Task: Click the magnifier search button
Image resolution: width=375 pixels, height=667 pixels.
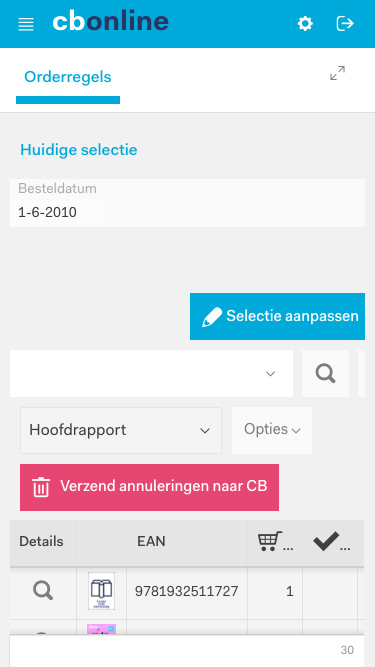Action: pyautogui.click(x=325, y=373)
